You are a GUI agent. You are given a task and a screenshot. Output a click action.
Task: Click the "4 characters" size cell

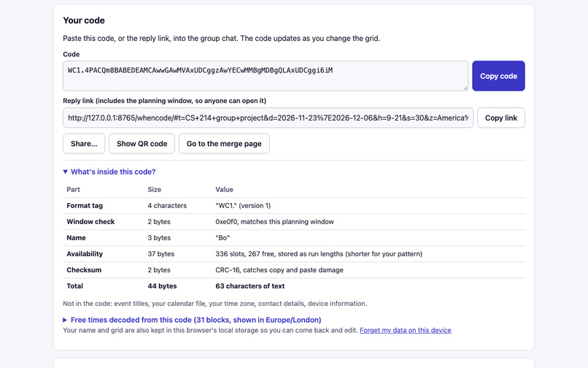click(167, 206)
